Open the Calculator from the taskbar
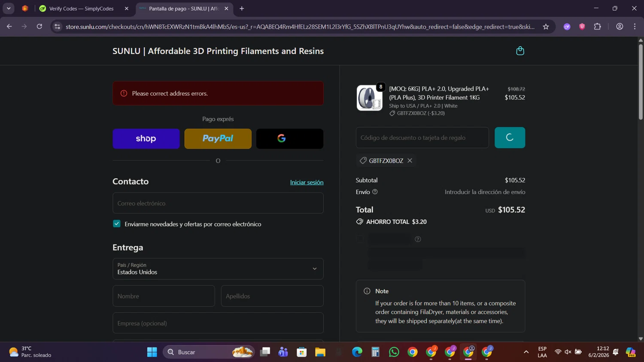This screenshot has height=362, width=644. coord(376,352)
